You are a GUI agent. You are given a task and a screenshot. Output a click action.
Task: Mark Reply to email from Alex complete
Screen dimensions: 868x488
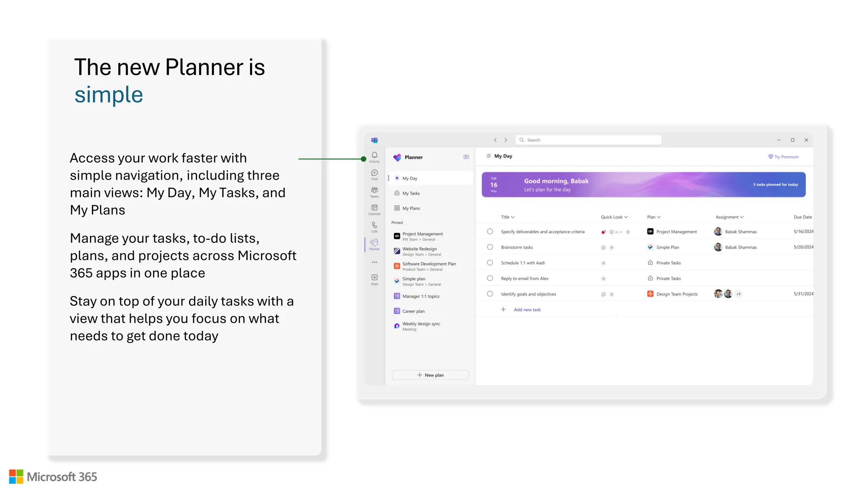click(490, 278)
